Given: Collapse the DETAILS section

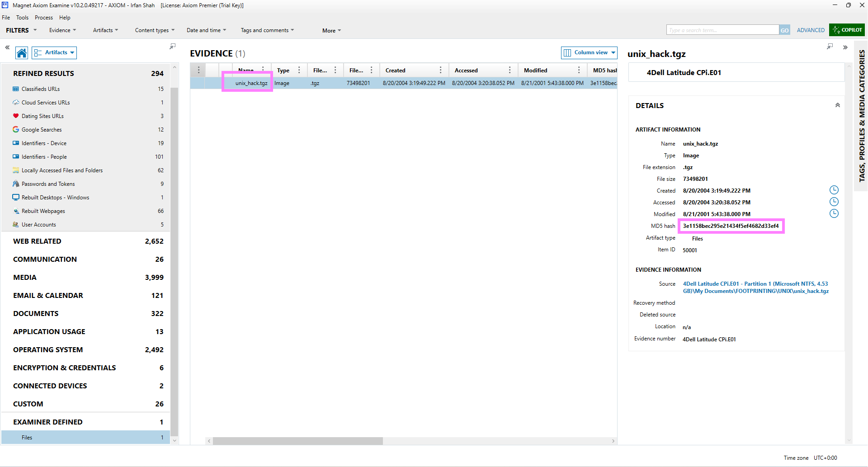Looking at the screenshot, I should coord(837,105).
